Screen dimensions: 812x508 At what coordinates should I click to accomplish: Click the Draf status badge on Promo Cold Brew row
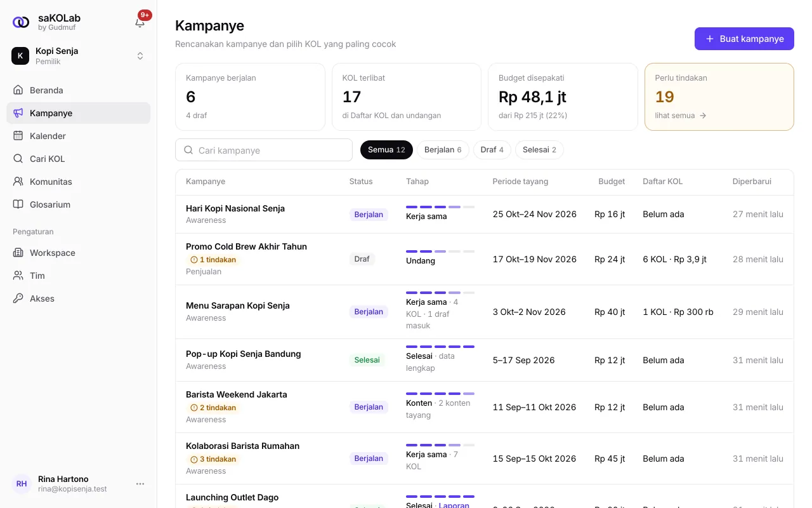(362, 259)
